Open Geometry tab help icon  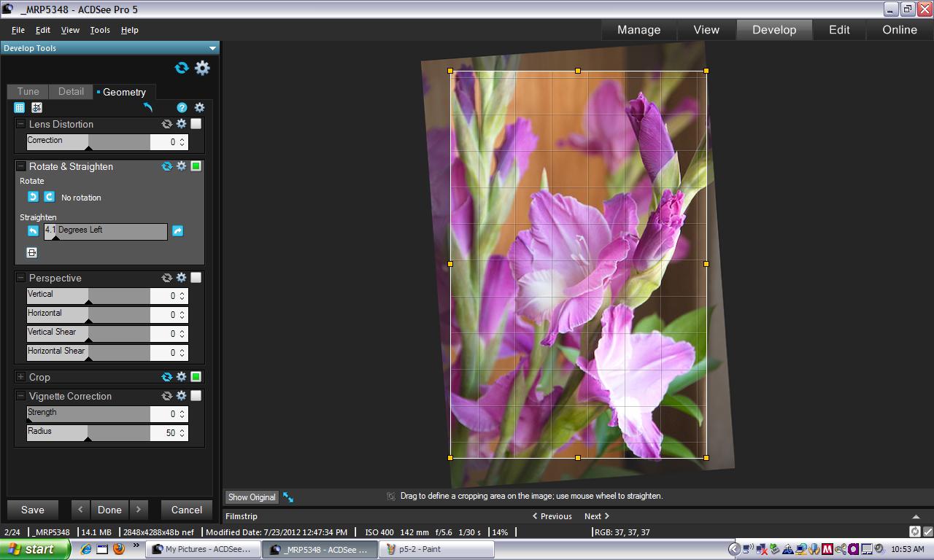pyautogui.click(x=182, y=108)
